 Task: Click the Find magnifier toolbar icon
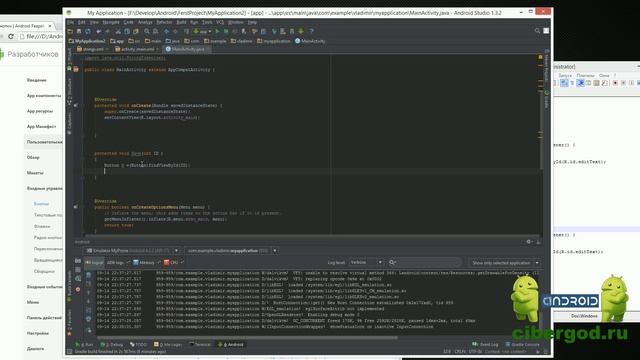coord(147,31)
